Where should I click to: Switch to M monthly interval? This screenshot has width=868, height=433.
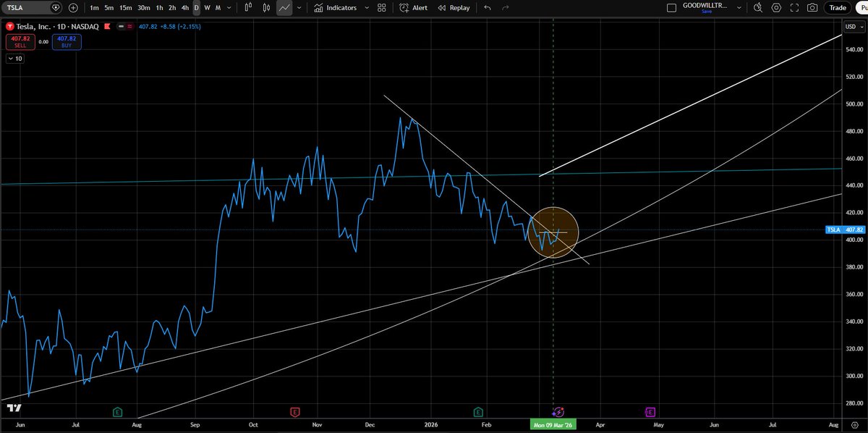218,8
